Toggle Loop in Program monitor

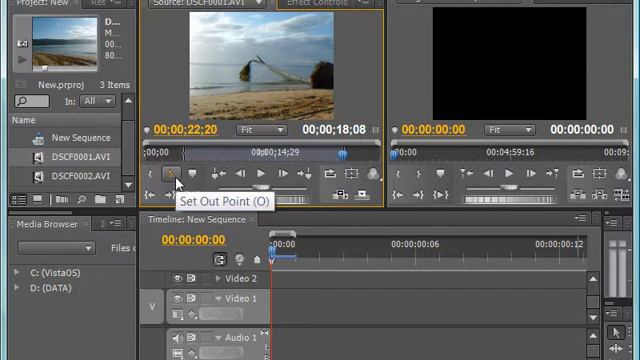[x=578, y=174]
